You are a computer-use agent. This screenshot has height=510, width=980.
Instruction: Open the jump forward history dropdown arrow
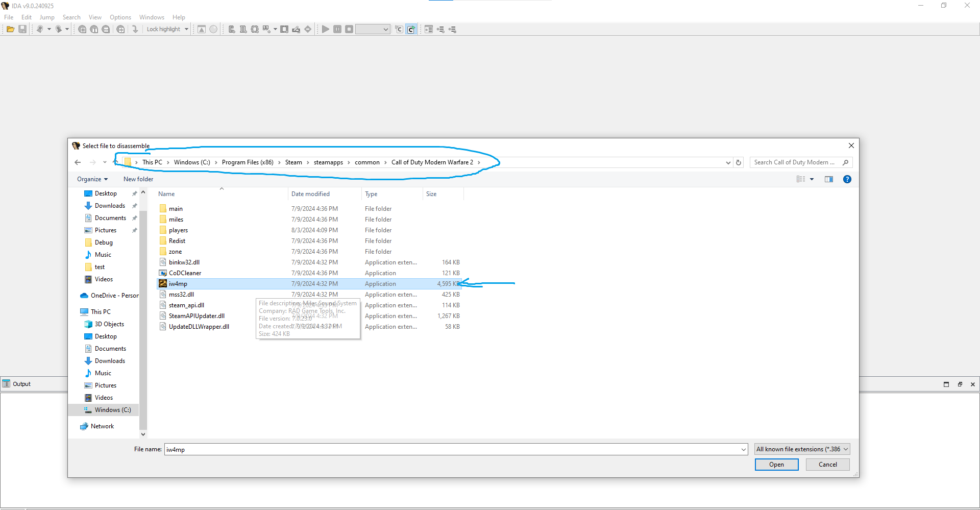(x=67, y=29)
